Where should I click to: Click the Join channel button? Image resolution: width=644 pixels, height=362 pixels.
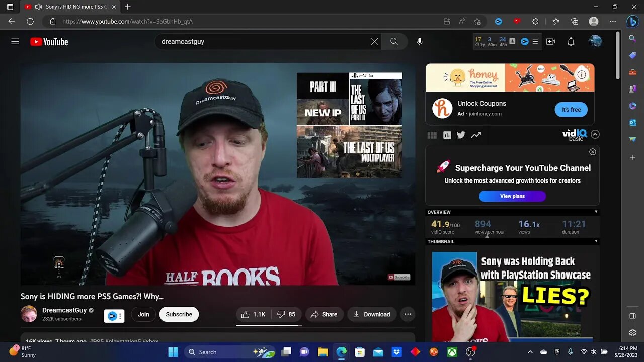[143, 314]
